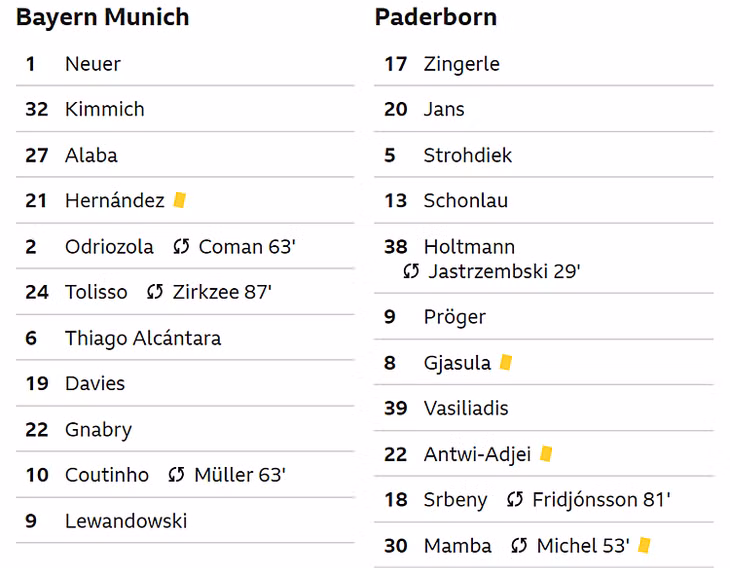Image resolution: width=730 pixels, height=568 pixels.
Task: Click the substitution icon beside Jastrzembski 29'
Action: pyautogui.click(x=411, y=271)
